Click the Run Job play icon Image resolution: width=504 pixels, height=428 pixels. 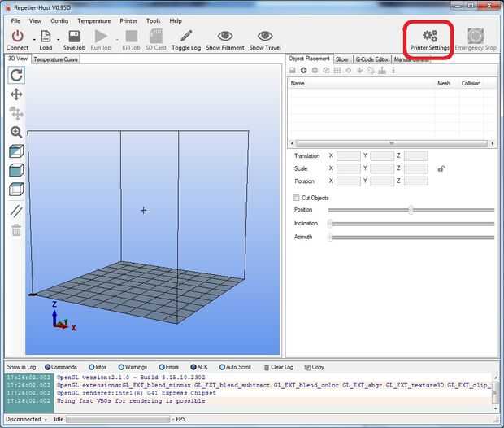point(101,36)
